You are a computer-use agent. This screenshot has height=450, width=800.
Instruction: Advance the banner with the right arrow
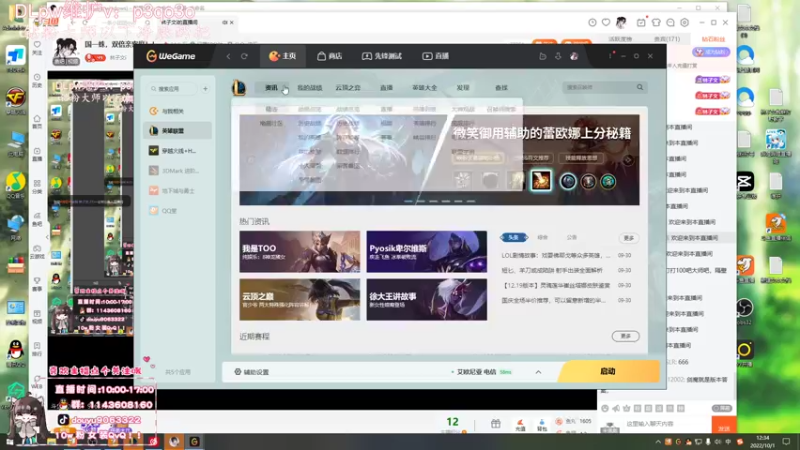pyautogui.click(x=628, y=160)
